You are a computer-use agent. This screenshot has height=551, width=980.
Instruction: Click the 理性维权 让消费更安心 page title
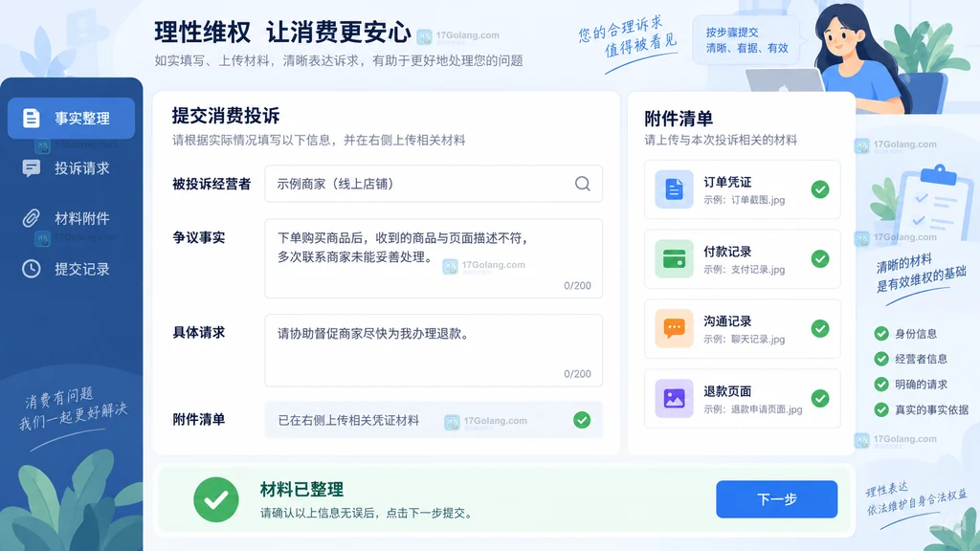[x=282, y=33]
